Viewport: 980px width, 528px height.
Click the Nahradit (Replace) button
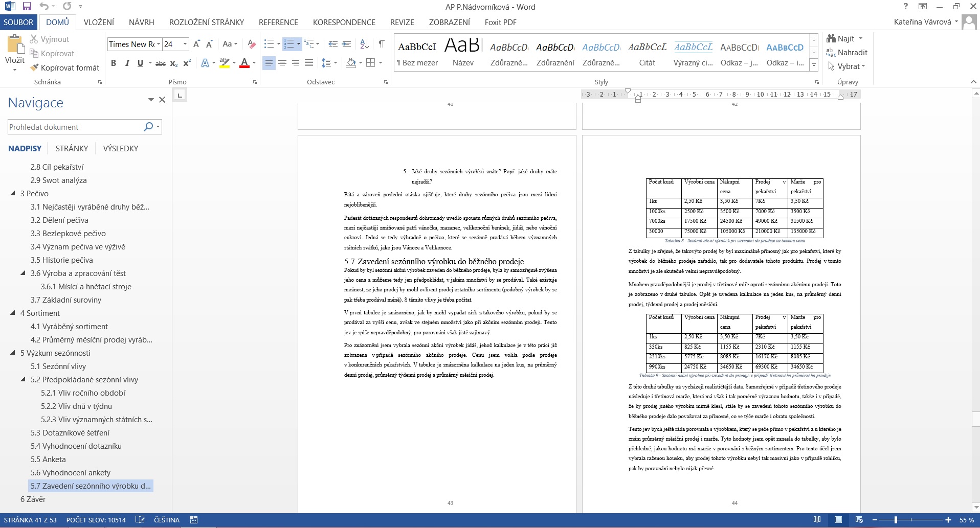point(847,52)
